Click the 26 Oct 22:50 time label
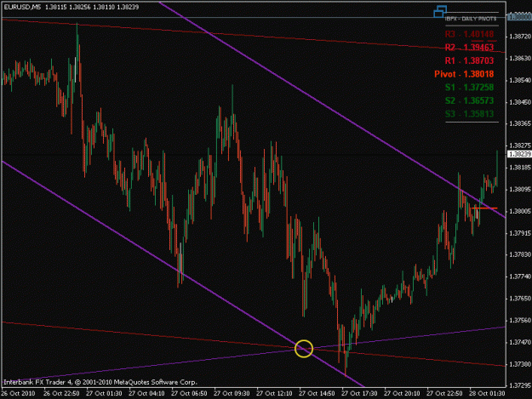 coord(61,394)
